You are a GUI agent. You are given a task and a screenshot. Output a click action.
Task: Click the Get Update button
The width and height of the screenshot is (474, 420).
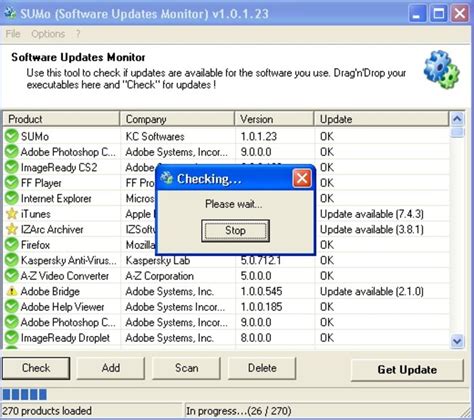[407, 370]
